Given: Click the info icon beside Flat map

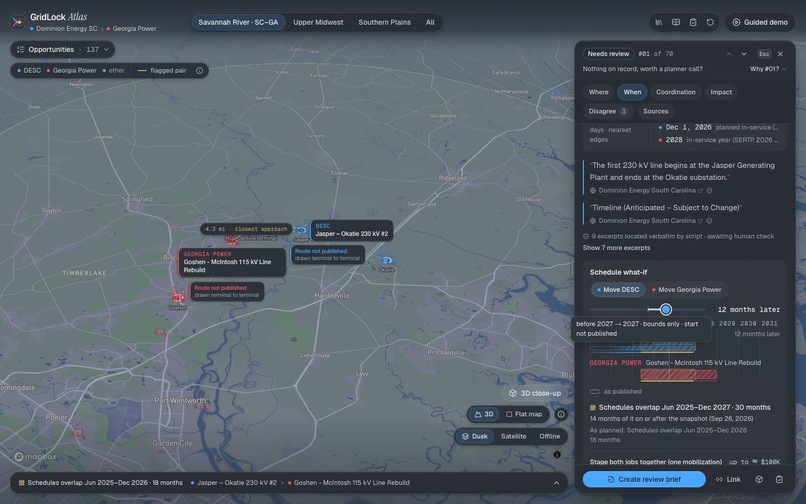Looking at the screenshot, I should coord(561,414).
